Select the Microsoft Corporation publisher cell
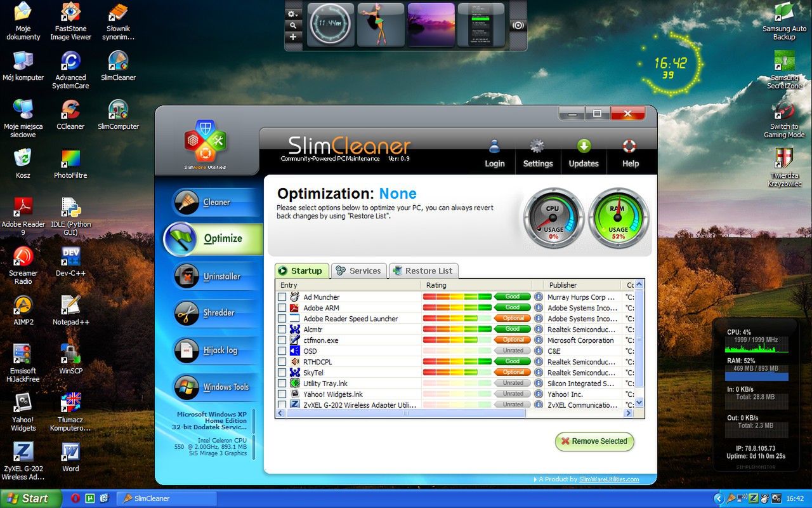812x508 pixels. pos(580,340)
